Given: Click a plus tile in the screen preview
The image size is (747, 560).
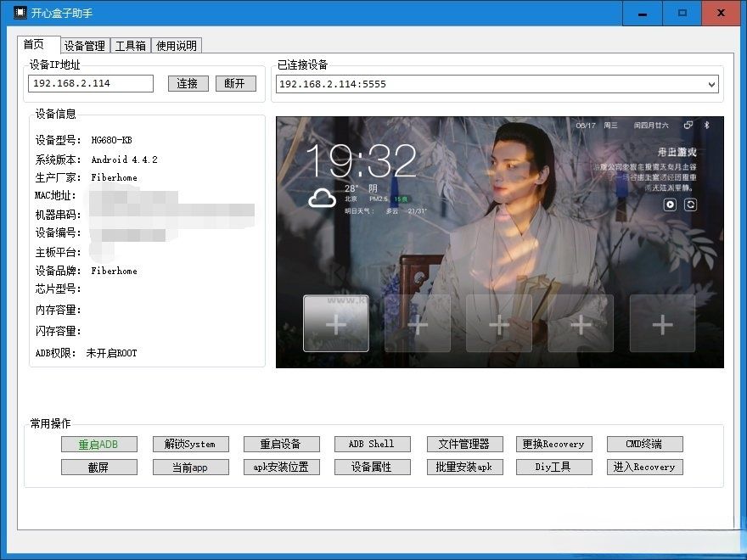Looking at the screenshot, I should click(x=335, y=324).
